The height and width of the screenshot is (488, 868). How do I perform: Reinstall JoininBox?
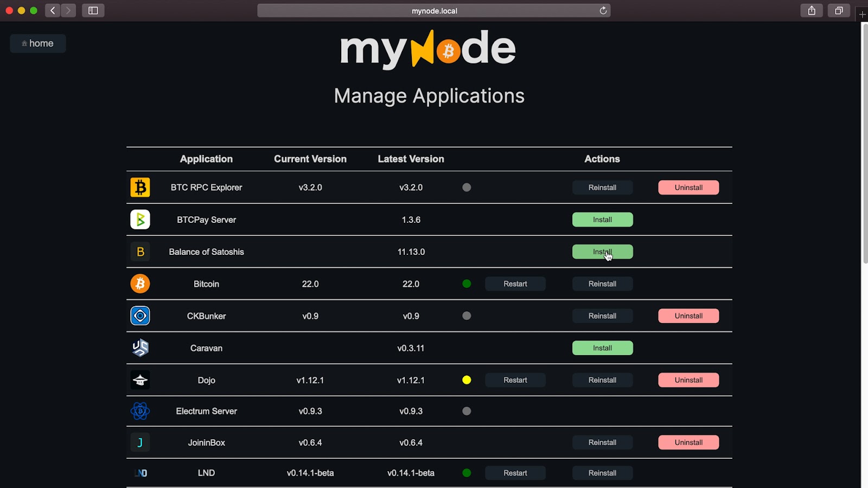(602, 442)
